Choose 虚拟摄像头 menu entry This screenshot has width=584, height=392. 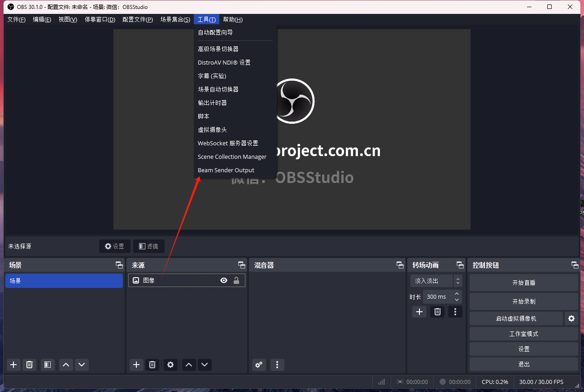(236, 130)
